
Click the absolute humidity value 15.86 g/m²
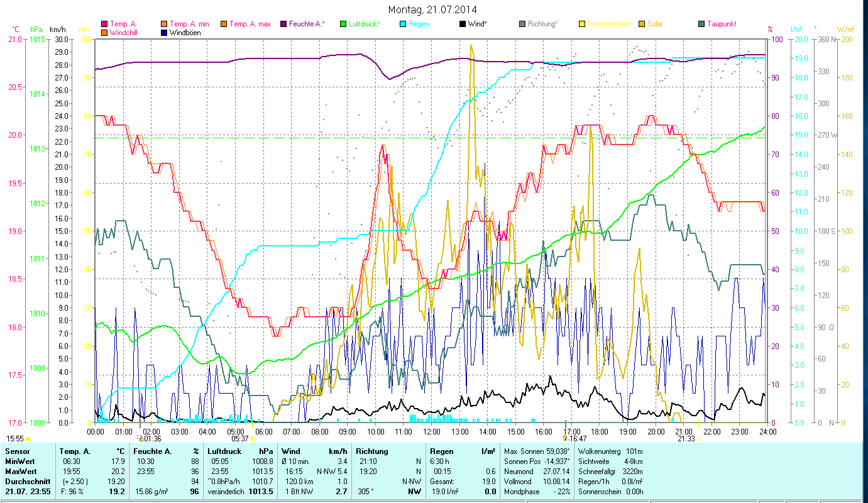tap(151, 492)
